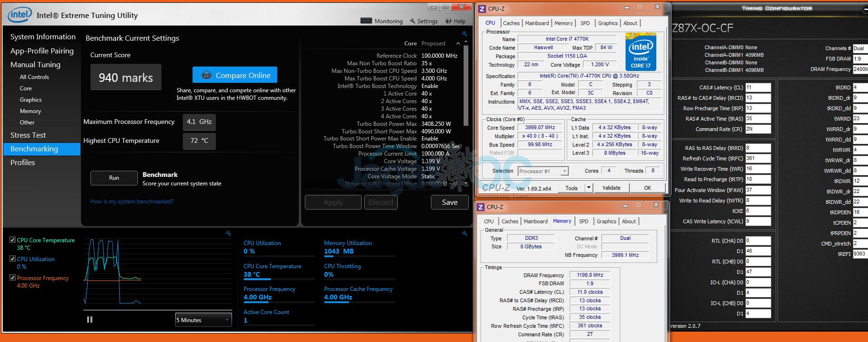Open Settings via the wrench icon
The height and width of the screenshot is (342, 868).
[412, 21]
